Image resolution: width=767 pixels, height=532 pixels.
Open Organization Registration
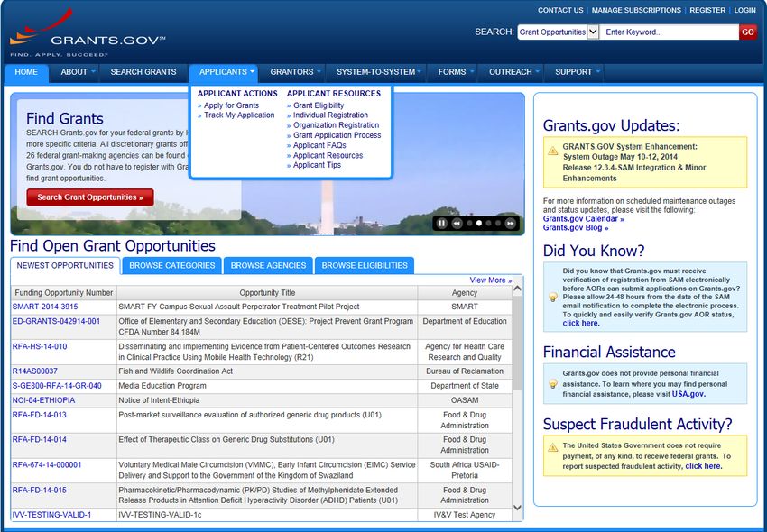tap(336, 125)
